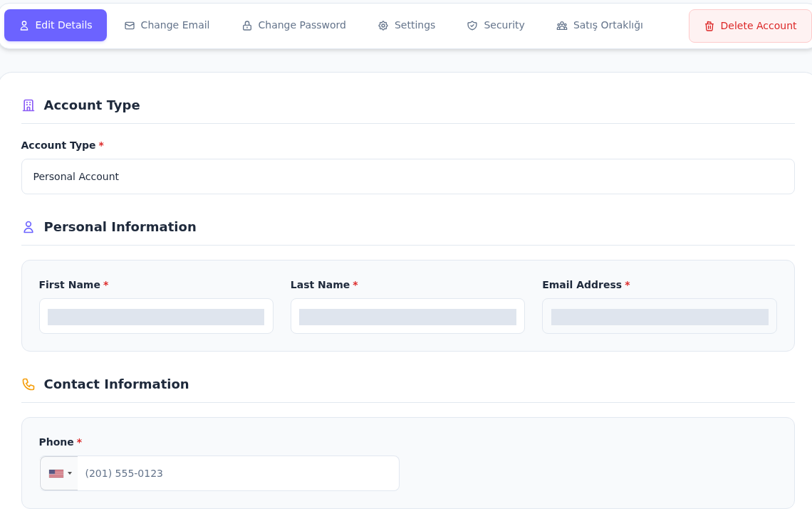Select the Security tab
This screenshot has width=812, height=516.
point(496,26)
